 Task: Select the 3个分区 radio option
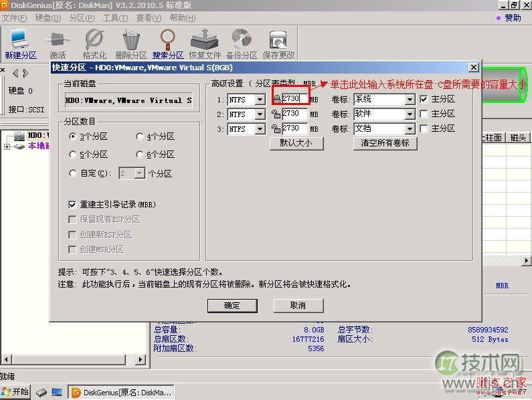[72, 136]
